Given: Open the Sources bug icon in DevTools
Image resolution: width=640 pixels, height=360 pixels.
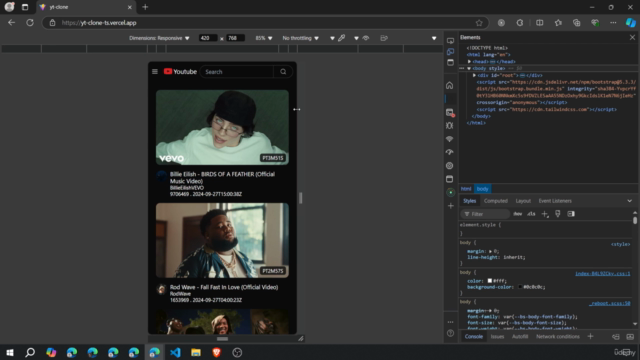Looking at the screenshot, I should coord(449,126).
